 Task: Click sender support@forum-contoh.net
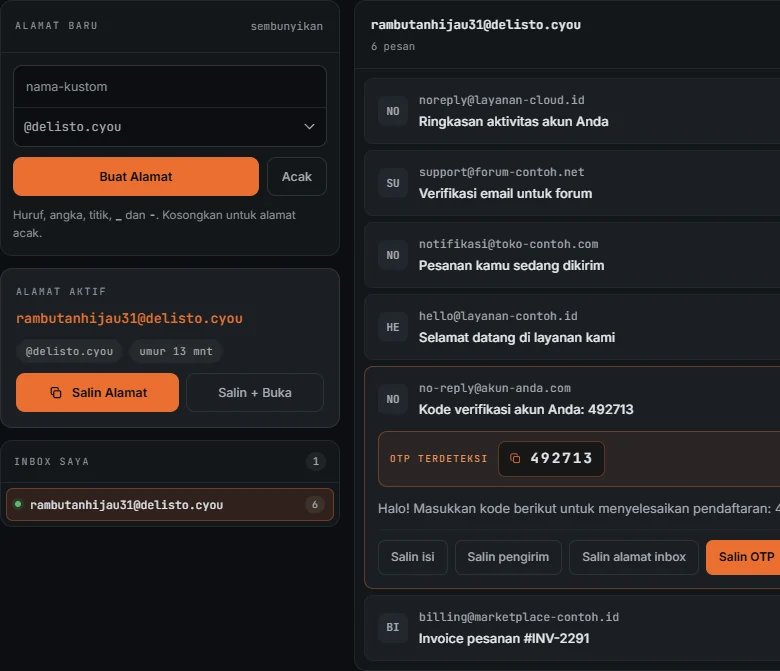[x=501, y=172]
